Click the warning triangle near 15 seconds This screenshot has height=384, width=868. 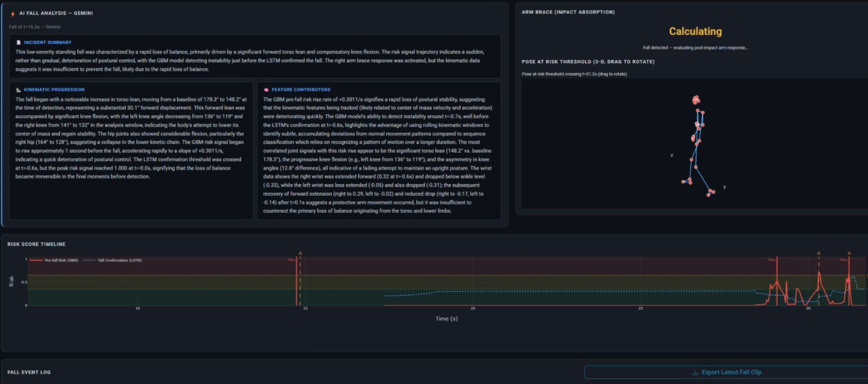[300, 253]
